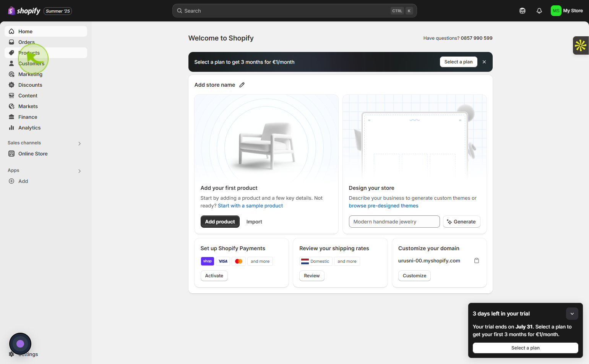Click Add app in the sidebar

(46, 181)
